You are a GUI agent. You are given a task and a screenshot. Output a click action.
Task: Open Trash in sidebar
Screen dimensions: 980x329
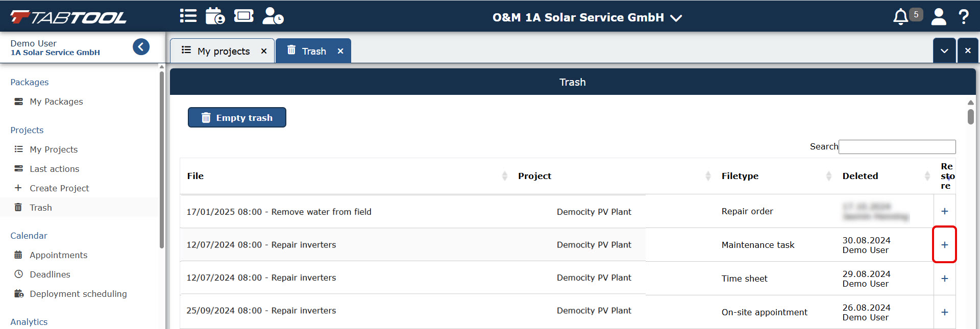tap(41, 208)
